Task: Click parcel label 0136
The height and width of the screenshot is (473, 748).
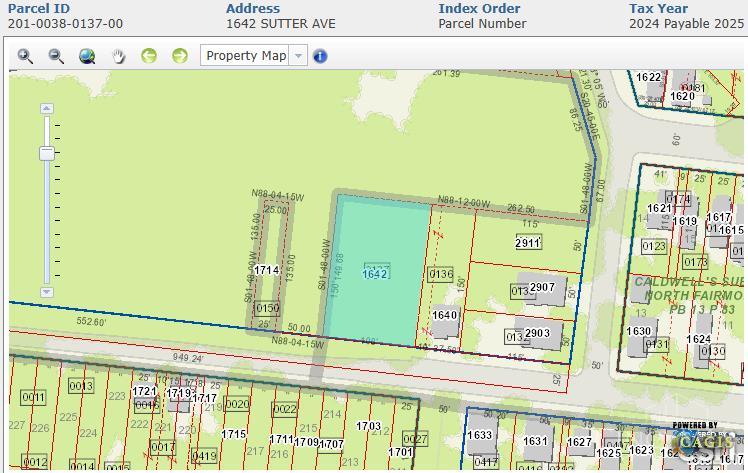Action: coord(440,274)
